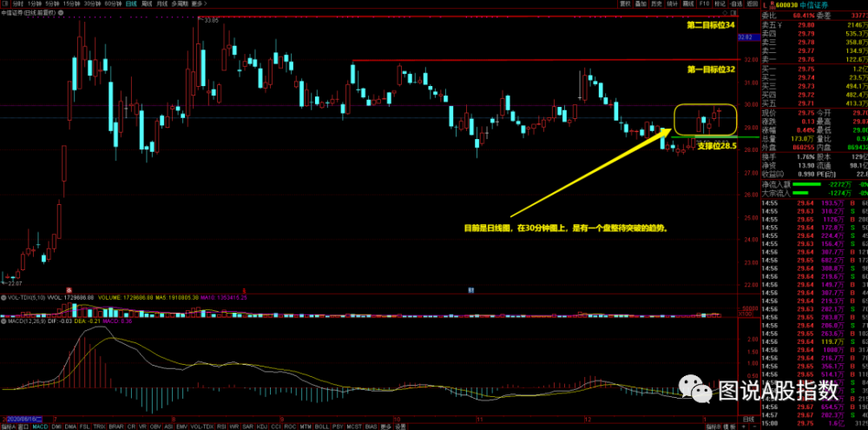The height and width of the screenshot is (430, 868).
Task: Open the 画线 drawing tools
Action: [688, 3]
